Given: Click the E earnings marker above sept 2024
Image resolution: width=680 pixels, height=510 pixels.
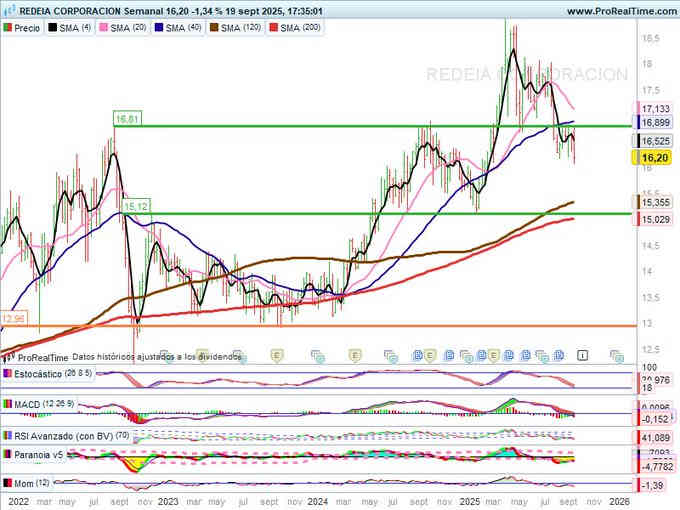Looking at the screenshot, I should pos(429,356).
